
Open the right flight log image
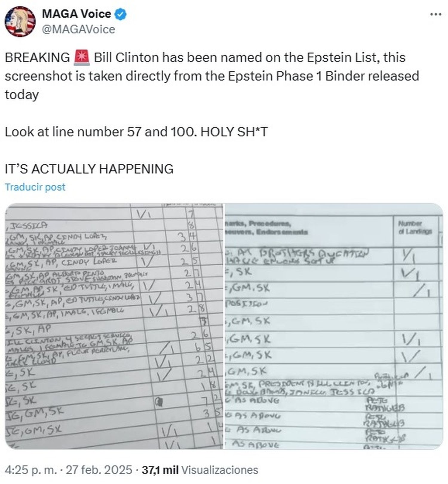(x=334, y=326)
